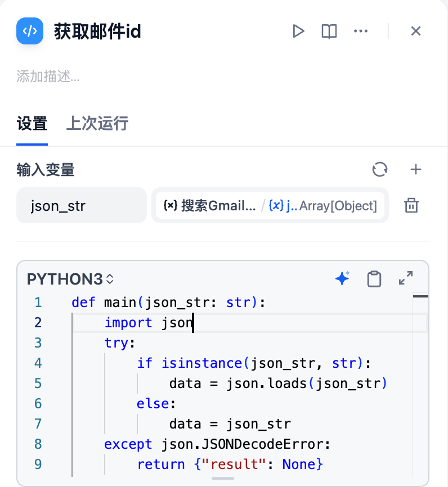Switch to the 上次运行 tab
This screenshot has width=448, height=487.
click(97, 123)
